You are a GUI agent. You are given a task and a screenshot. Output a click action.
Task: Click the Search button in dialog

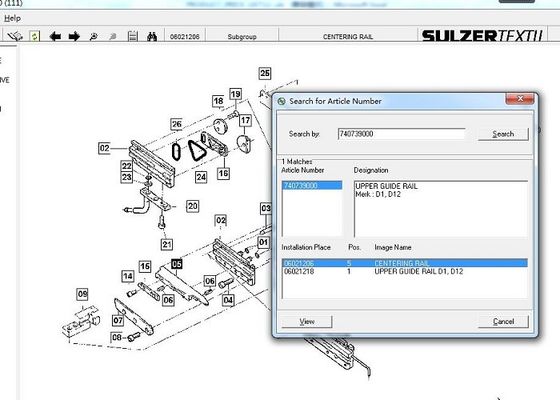tap(503, 134)
